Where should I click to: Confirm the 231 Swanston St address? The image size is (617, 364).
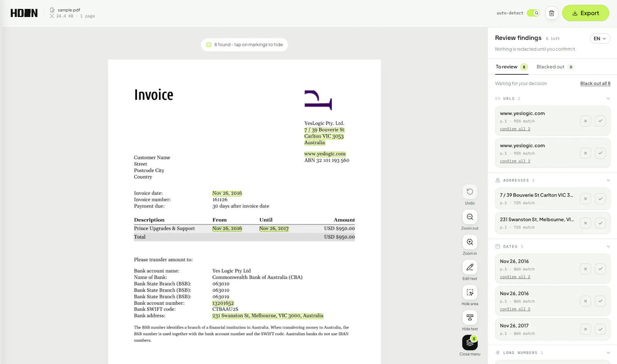pos(600,223)
